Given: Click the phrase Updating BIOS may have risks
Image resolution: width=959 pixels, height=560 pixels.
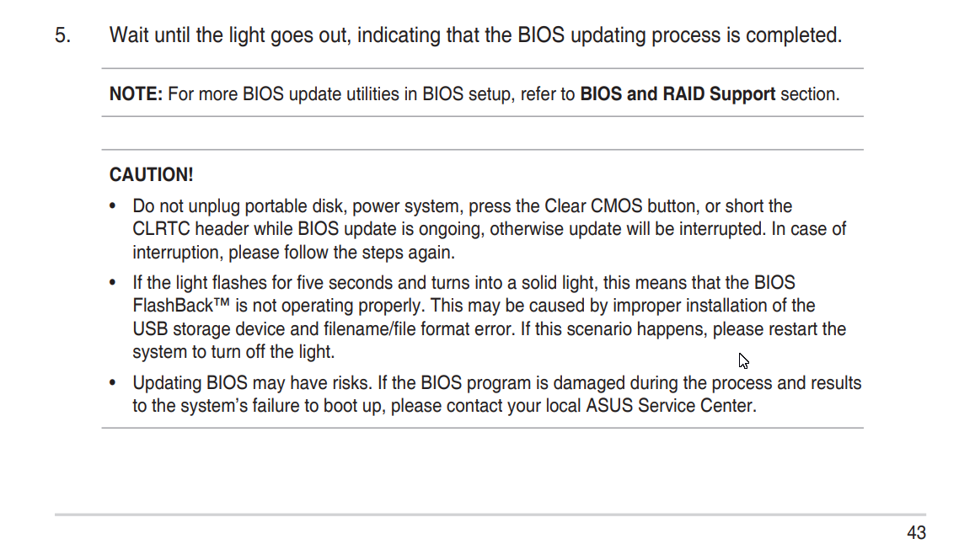Looking at the screenshot, I should coord(252,383).
